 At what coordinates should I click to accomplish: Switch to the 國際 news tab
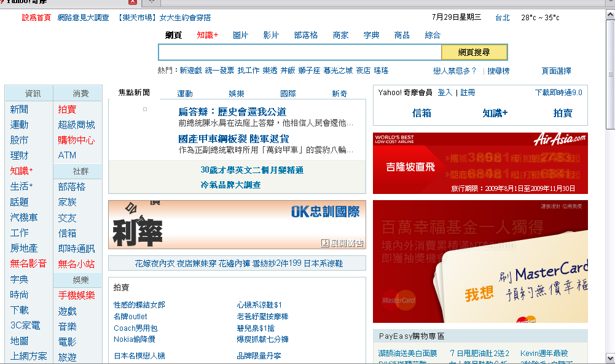pyautogui.click(x=288, y=93)
